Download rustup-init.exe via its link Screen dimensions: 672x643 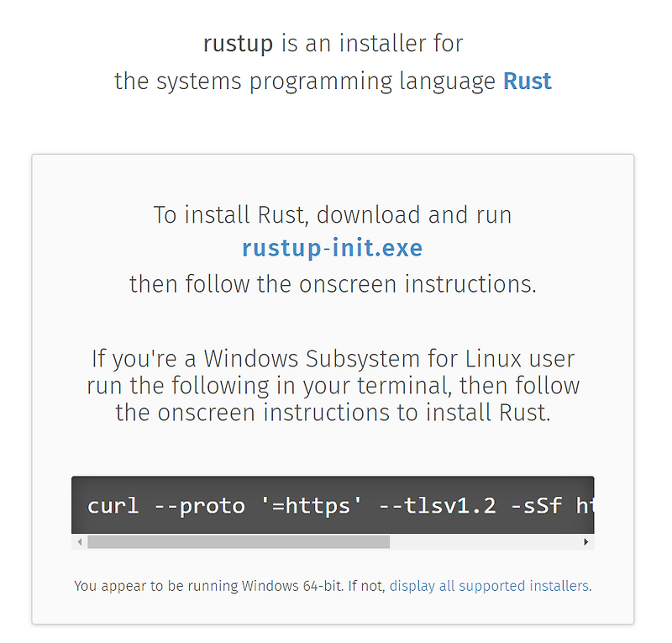[x=333, y=248]
